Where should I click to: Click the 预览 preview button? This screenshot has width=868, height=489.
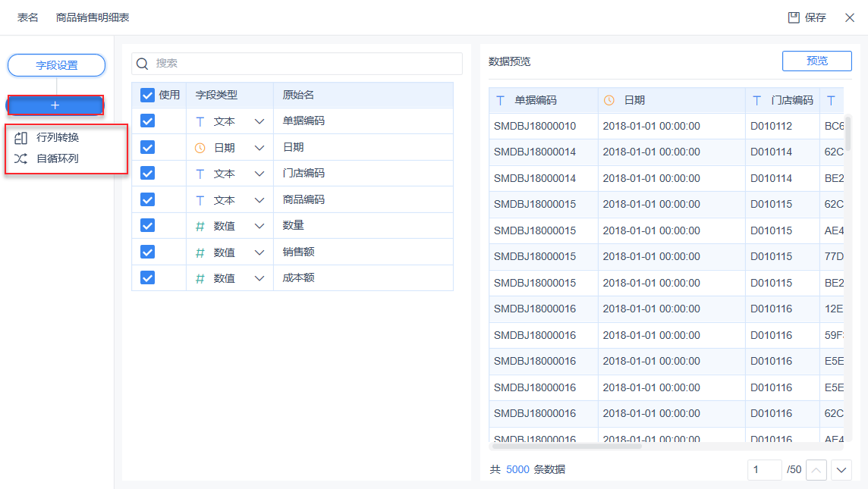816,61
